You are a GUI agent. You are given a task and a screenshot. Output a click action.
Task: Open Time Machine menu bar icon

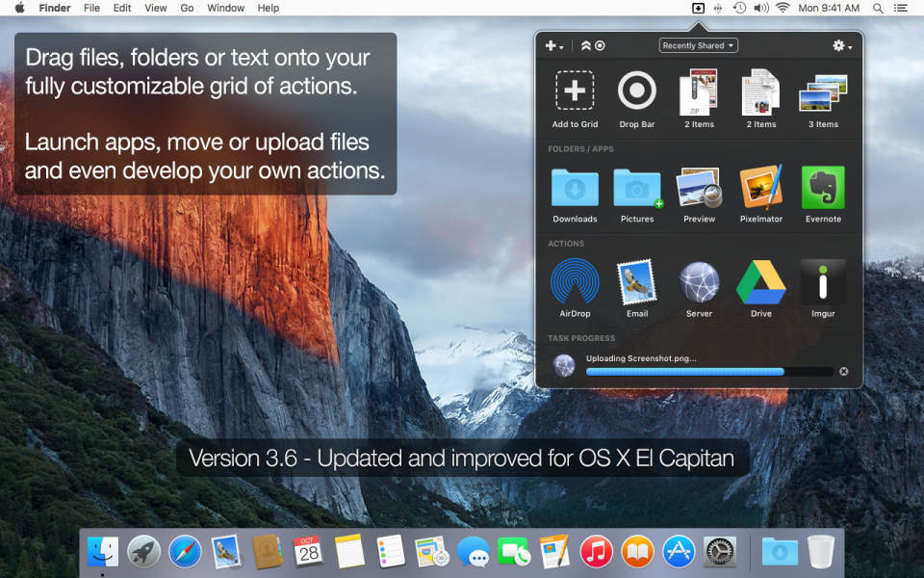click(739, 9)
